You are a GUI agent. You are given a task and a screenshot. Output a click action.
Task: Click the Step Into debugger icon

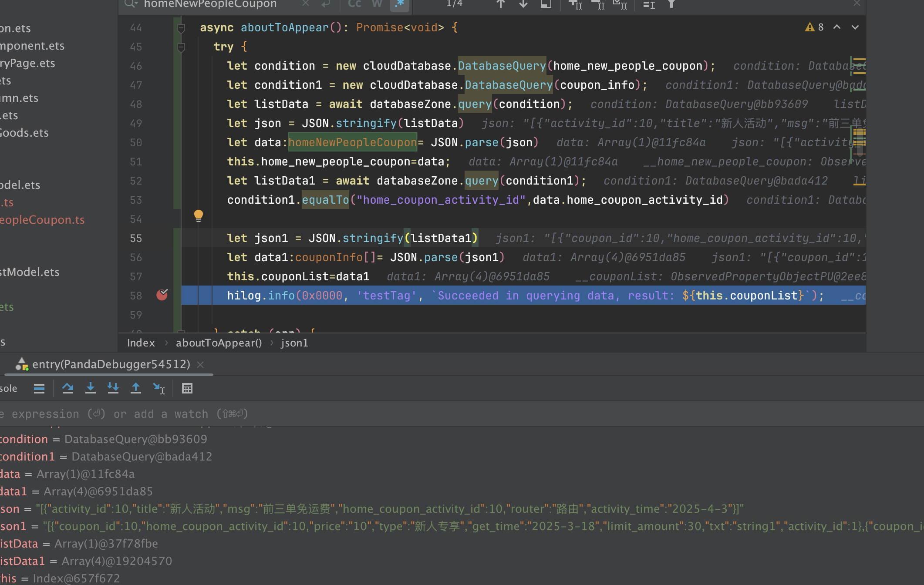pyautogui.click(x=90, y=388)
